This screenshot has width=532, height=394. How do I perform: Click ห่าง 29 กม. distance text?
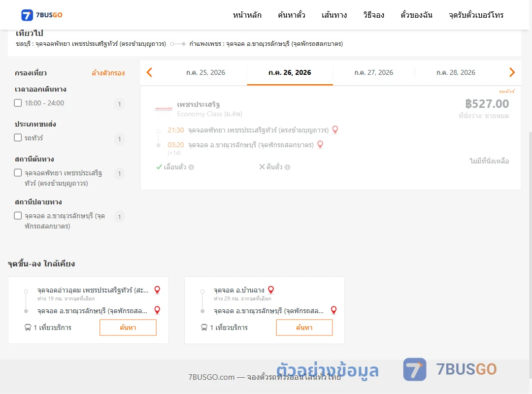click(242, 298)
